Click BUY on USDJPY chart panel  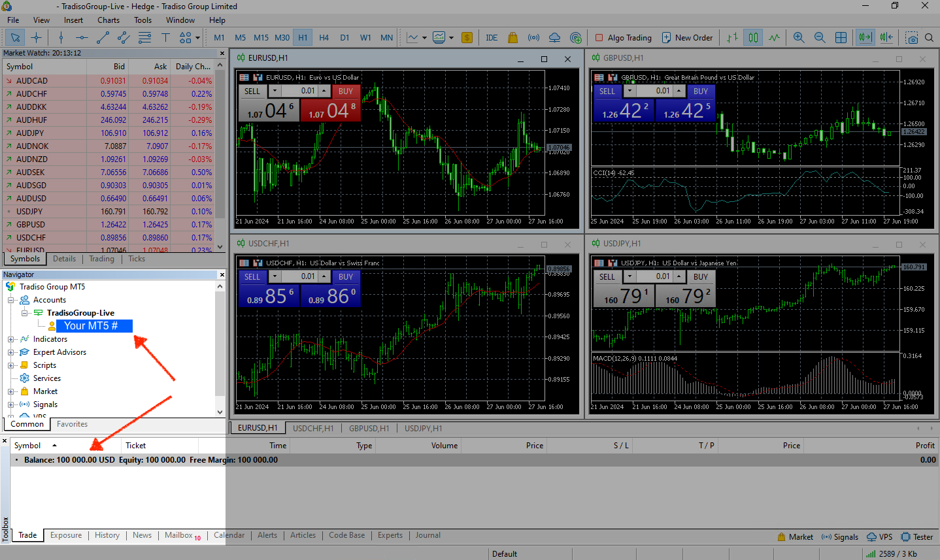point(701,276)
